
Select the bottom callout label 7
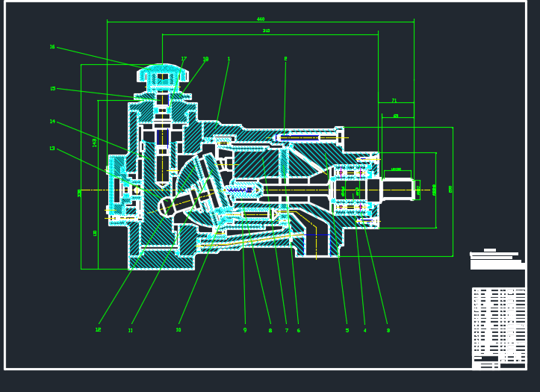pos(287,330)
